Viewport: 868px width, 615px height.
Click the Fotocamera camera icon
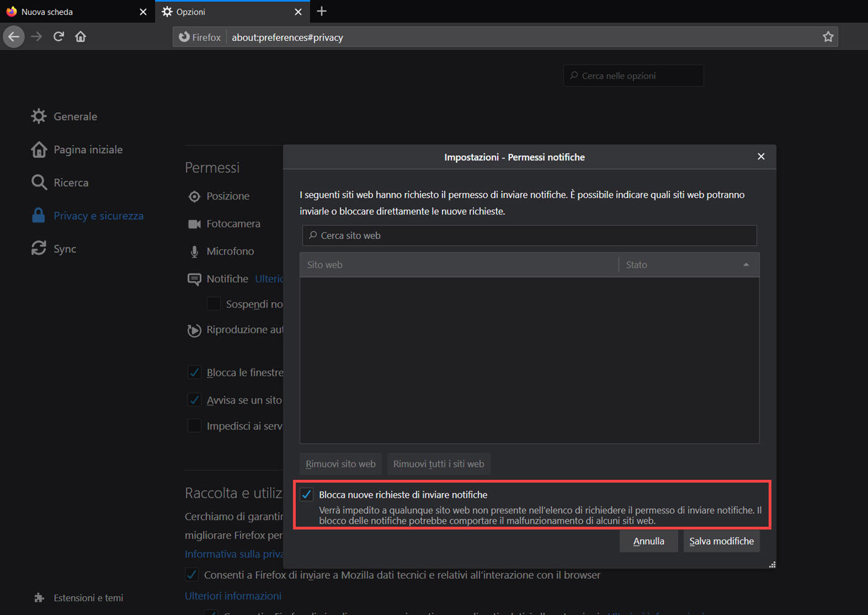point(194,224)
